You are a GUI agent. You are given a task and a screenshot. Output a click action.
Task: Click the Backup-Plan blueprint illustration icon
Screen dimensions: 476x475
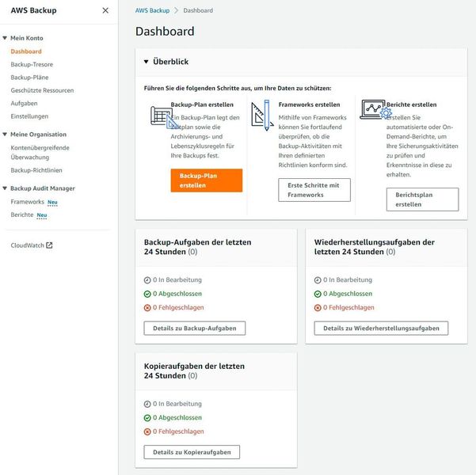(x=165, y=117)
